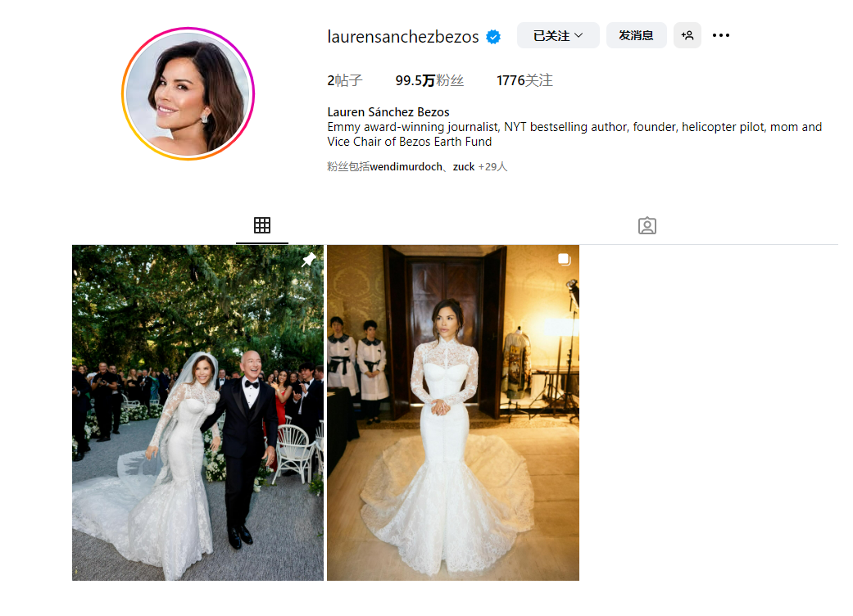This screenshot has height=616, width=853.
Task: Click the 2 帖子 posts count
Action: [344, 80]
